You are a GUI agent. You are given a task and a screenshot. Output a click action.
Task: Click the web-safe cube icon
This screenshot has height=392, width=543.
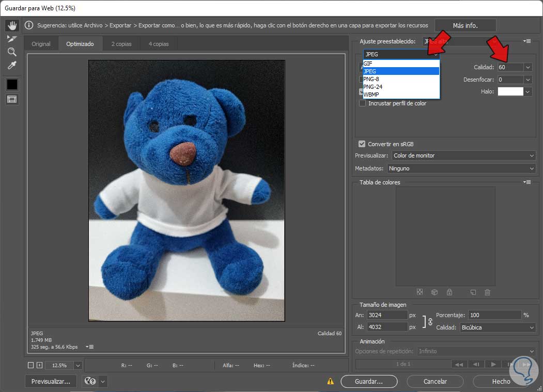click(x=435, y=292)
